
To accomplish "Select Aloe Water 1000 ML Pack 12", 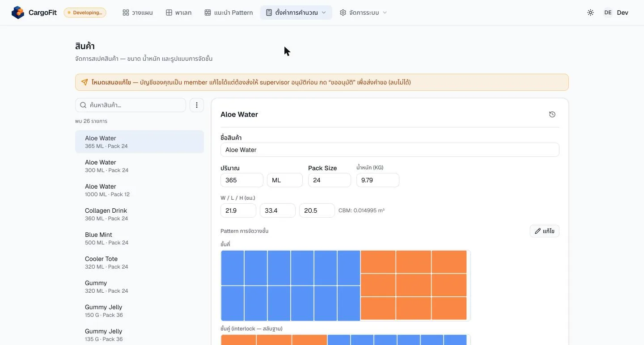I will [x=140, y=190].
